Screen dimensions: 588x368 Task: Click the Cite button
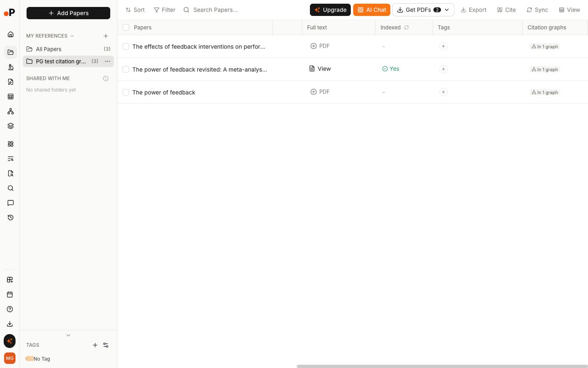(x=506, y=10)
